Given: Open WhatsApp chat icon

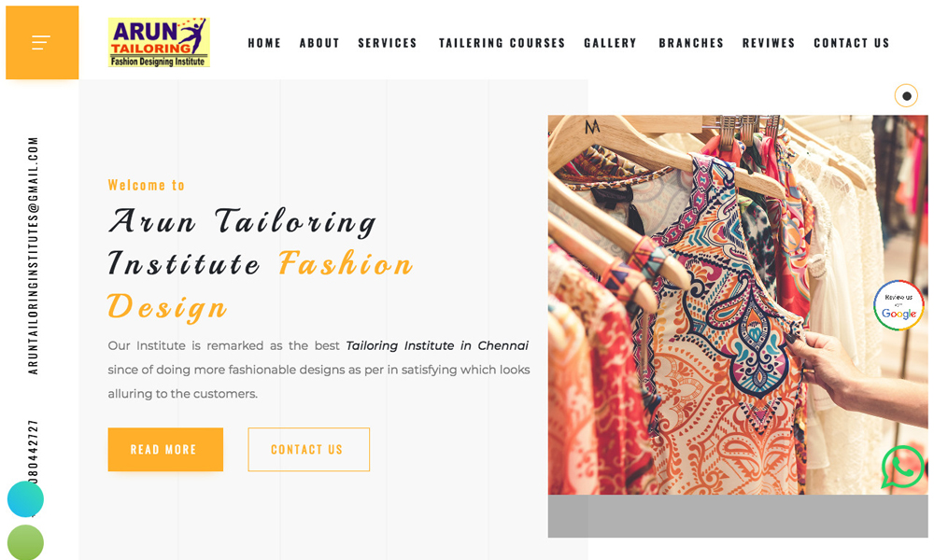Looking at the screenshot, I should [902, 468].
